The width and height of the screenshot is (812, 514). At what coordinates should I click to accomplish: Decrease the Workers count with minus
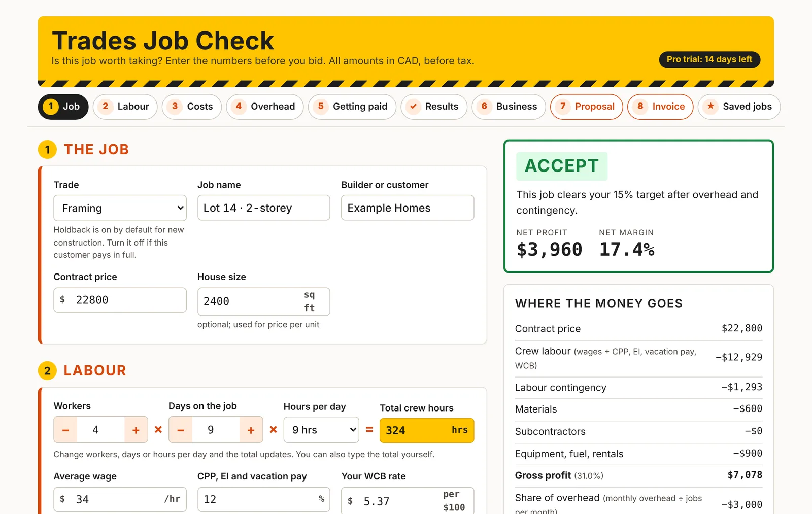(65, 430)
